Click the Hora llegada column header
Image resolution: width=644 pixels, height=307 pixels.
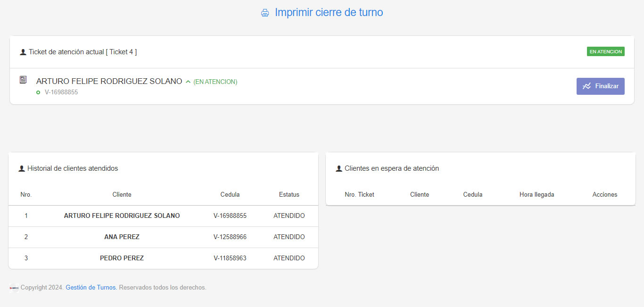[537, 194]
